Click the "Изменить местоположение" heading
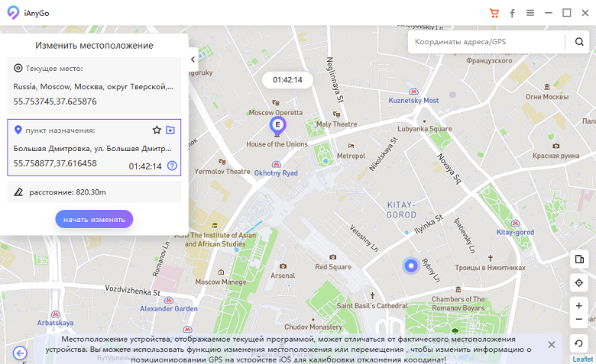This screenshot has height=364, width=596. 94,46
